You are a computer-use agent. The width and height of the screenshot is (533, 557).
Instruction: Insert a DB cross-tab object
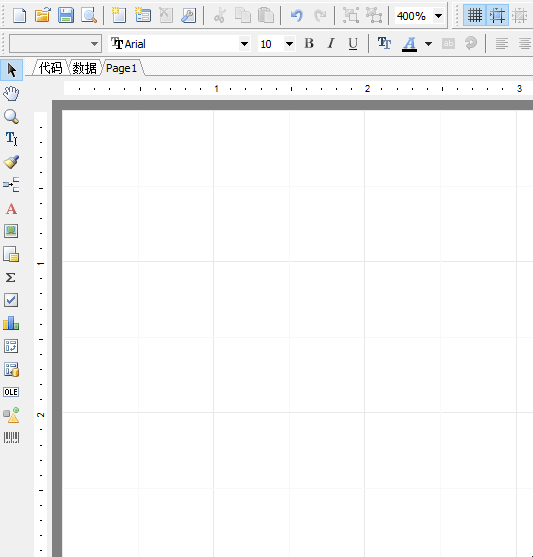(11, 369)
